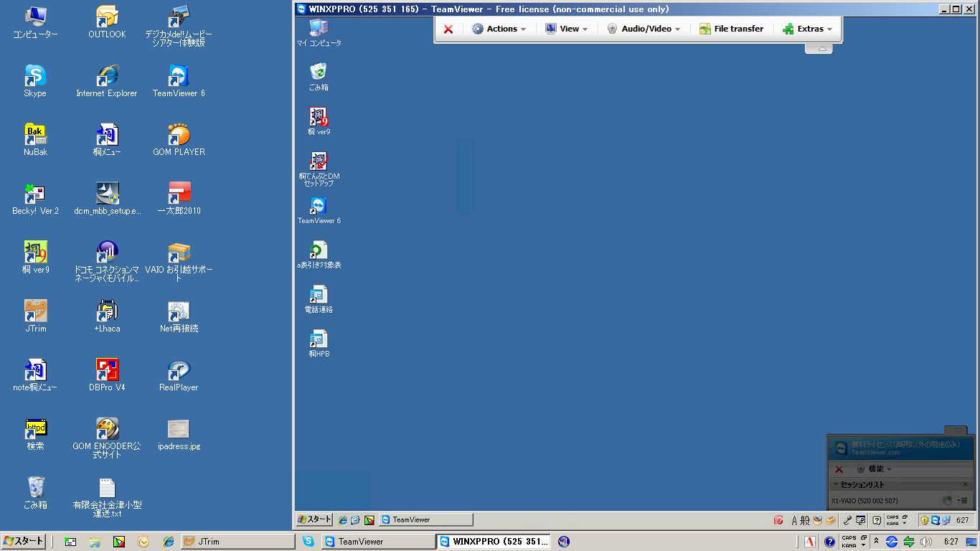Select the Becky! Ver.2 desktop icon
The image size is (980, 551).
[x=35, y=199]
